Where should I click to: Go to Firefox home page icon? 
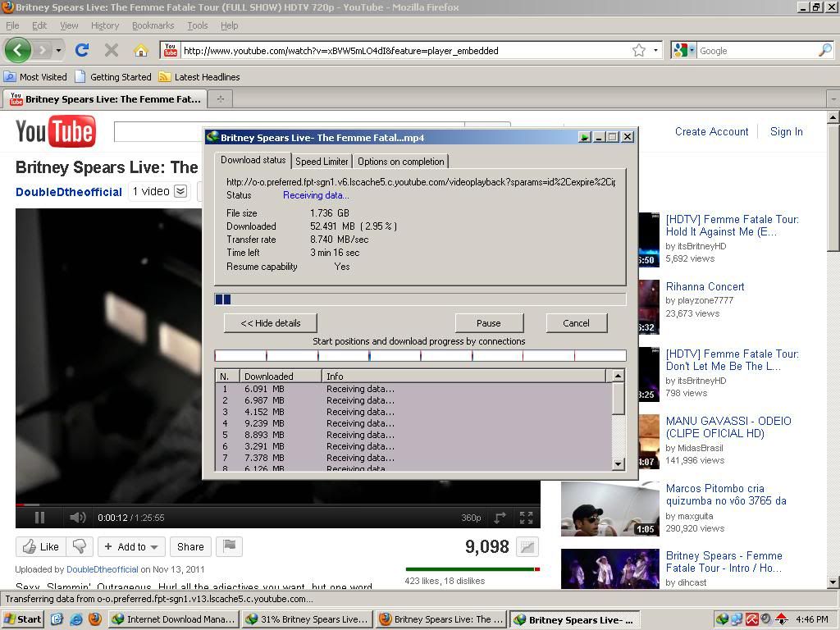(x=141, y=50)
